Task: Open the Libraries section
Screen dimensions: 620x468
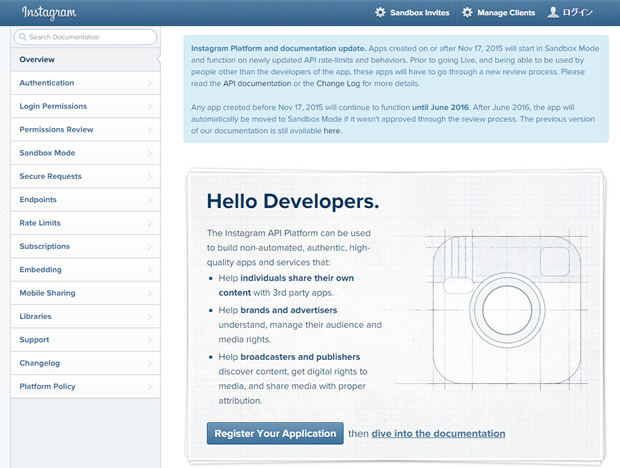Action: (x=85, y=316)
